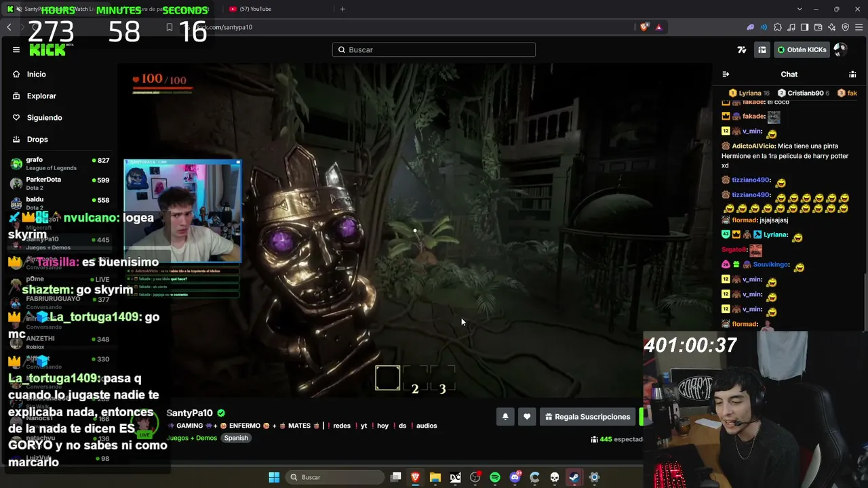The image size is (868, 488).
Task: Click the stream video player
Action: coord(414,231)
